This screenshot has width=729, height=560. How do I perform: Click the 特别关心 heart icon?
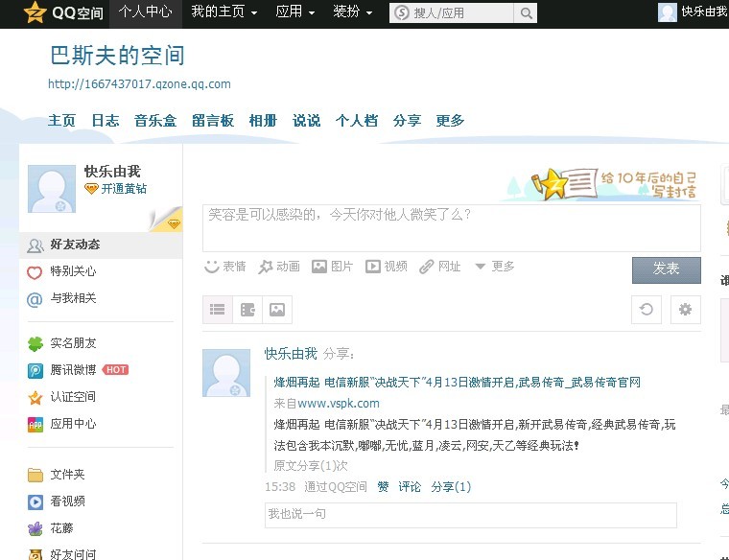coord(35,272)
